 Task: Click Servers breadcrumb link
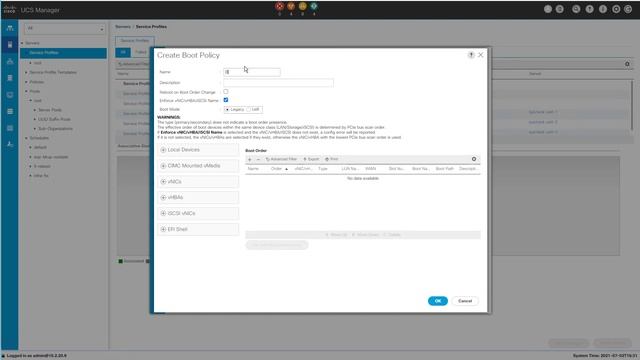[123, 27]
